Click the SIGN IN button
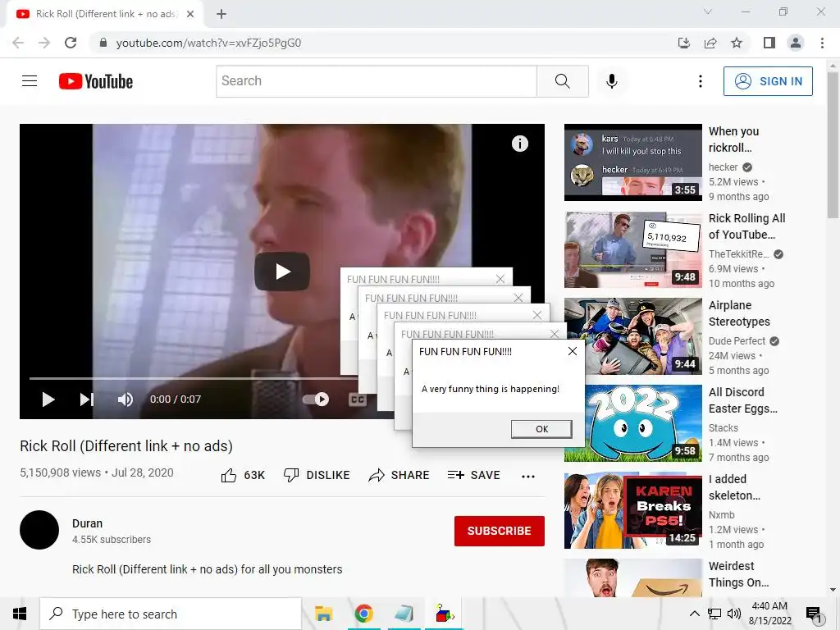 768,81
